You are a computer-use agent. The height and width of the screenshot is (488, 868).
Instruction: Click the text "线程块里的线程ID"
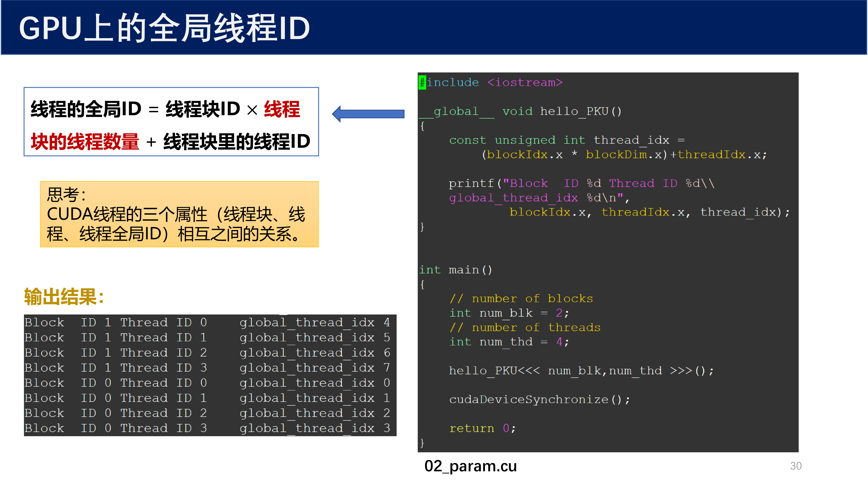coord(237,141)
